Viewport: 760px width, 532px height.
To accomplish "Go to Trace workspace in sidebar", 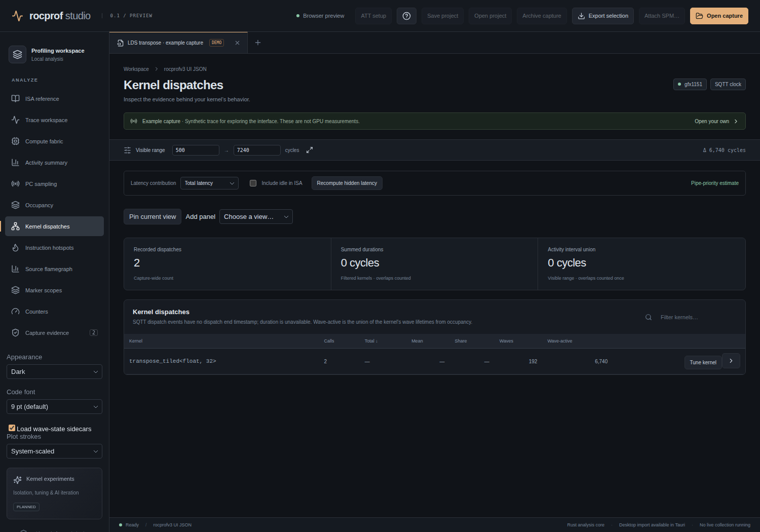I will click(x=55, y=120).
